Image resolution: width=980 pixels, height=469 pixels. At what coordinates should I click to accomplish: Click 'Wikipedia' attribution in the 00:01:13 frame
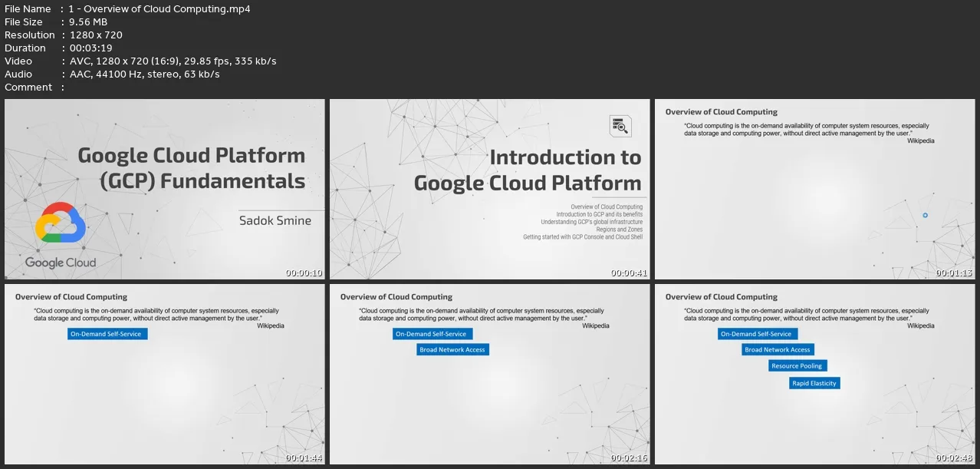(921, 140)
